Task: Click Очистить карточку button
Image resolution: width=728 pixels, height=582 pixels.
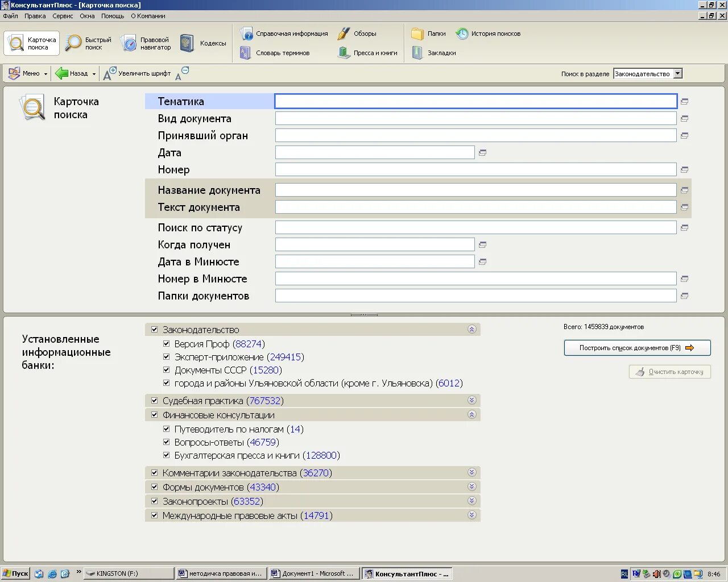Action: (x=670, y=372)
